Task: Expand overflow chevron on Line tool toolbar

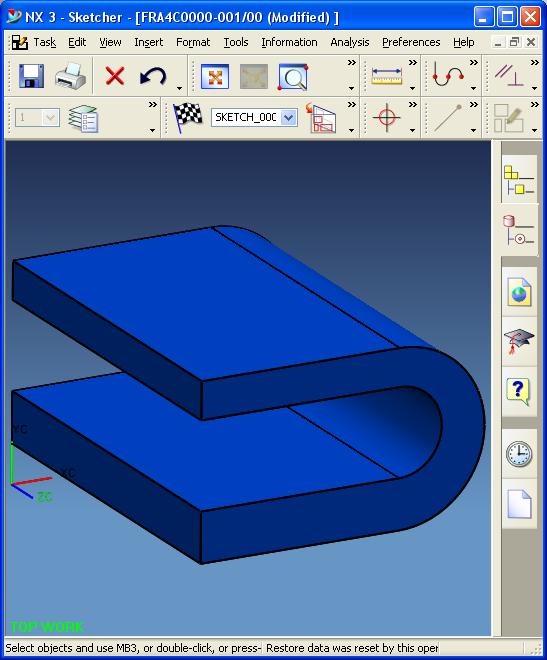Action: [x=474, y=104]
